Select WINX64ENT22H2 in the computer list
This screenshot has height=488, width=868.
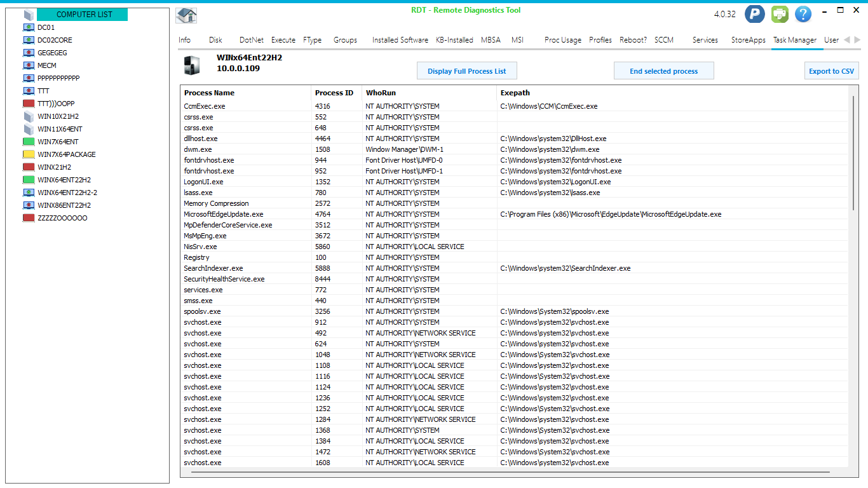point(64,180)
